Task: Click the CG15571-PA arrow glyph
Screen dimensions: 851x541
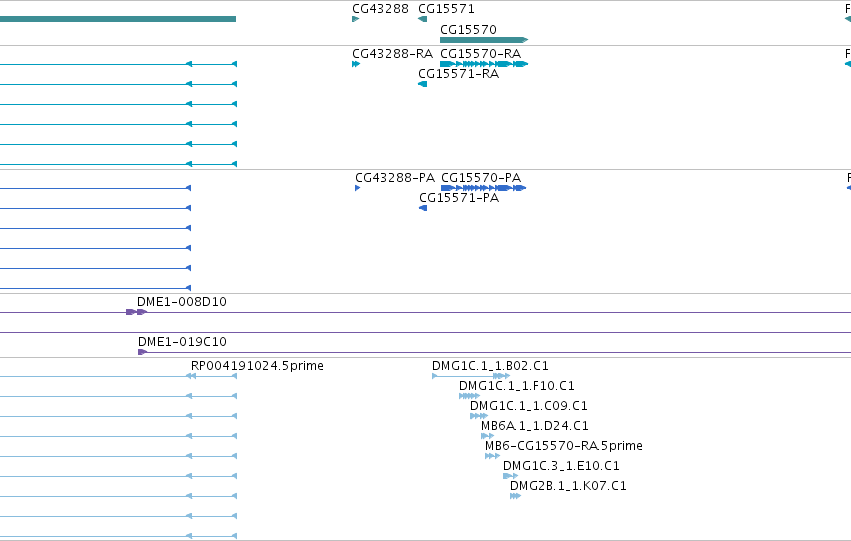Action: [x=423, y=208]
